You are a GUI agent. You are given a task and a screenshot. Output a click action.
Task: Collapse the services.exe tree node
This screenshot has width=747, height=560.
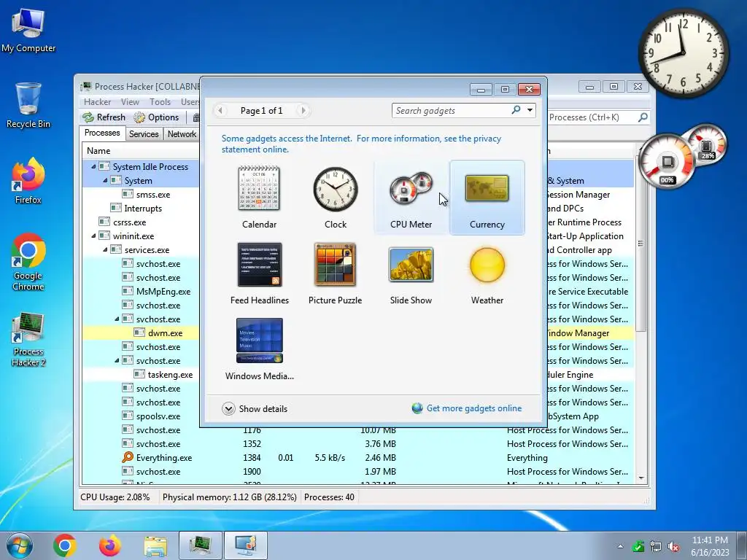105,249
